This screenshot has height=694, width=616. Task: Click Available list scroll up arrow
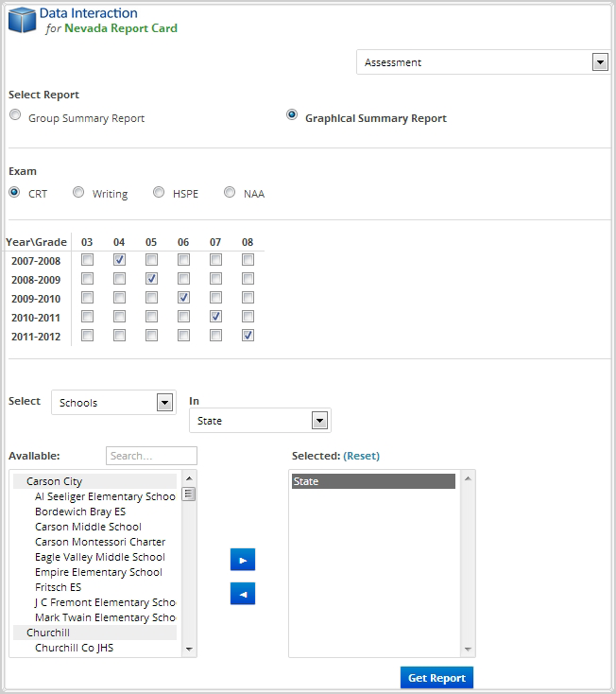189,478
